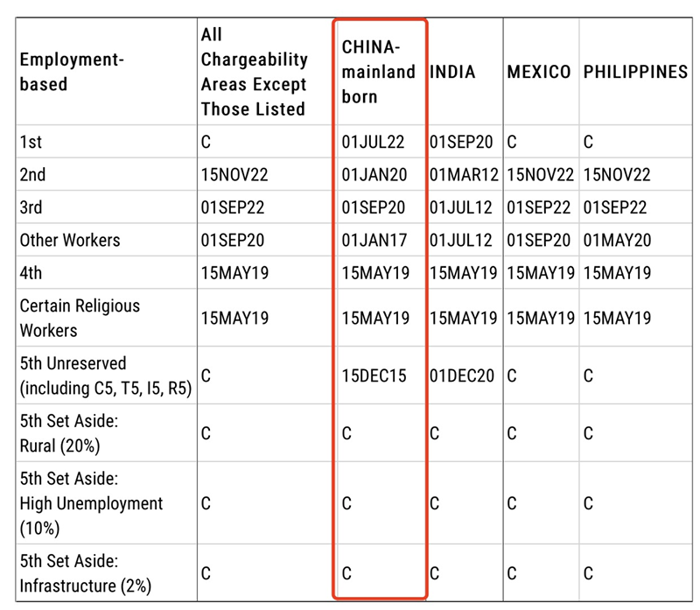The height and width of the screenshot is (610, 700).
Task: Select 01JUL12 in India 3rd row
Action: pos(461,207)
